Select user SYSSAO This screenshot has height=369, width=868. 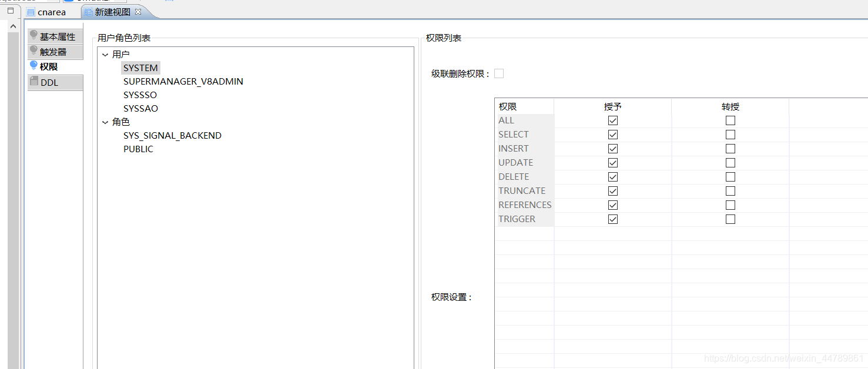tap(140, 109)
